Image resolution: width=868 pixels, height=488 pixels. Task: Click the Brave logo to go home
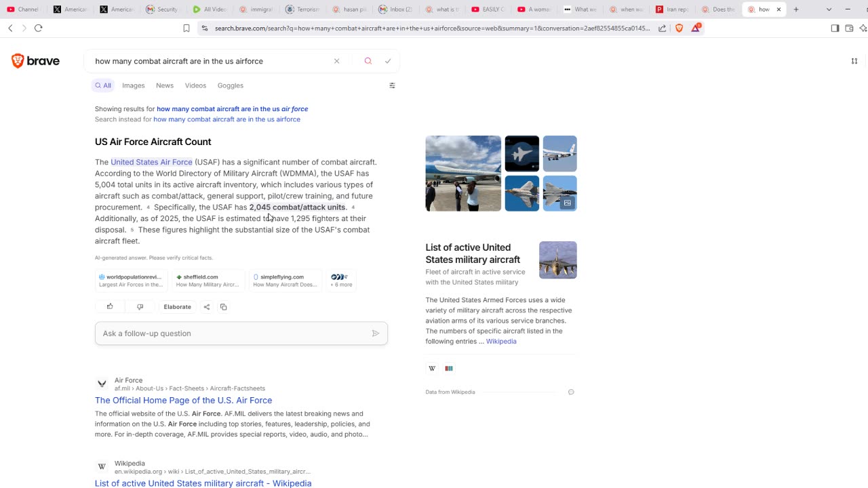pyautogui.click(x=35, y=61)
